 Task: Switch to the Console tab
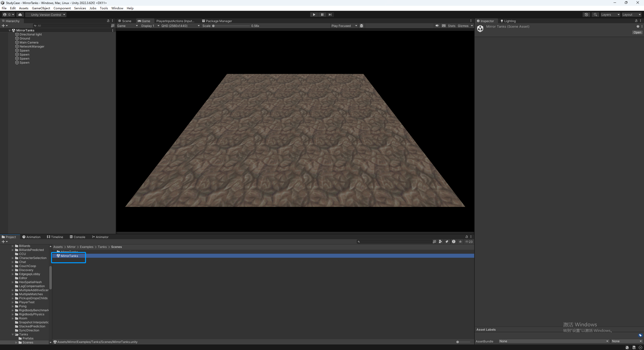point(77,237)
